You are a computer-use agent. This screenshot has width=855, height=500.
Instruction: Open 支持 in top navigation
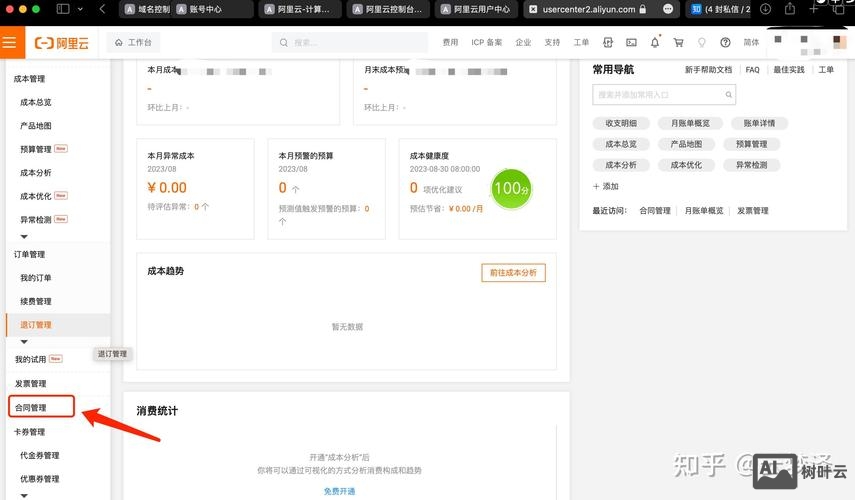tap(552, 43)
